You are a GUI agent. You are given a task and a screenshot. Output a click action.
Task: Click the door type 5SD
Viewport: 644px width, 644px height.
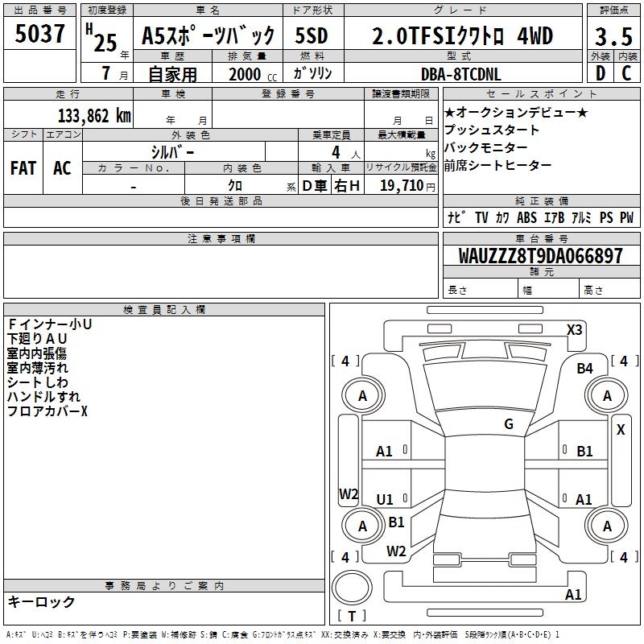pos(312,35)
